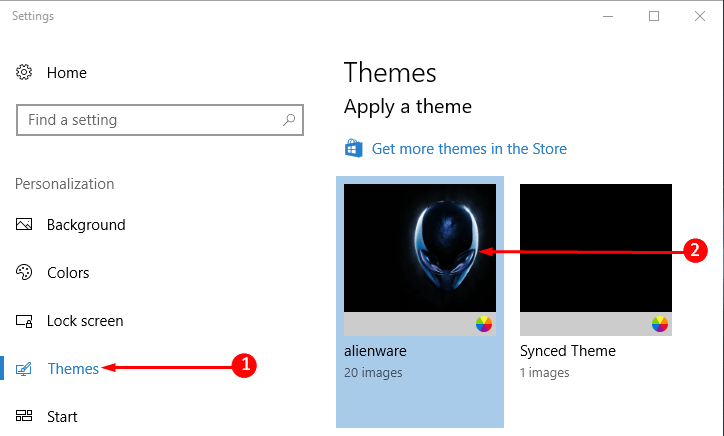The width and height of the screenshot is (724, 436).
Task: Click the search magnifier icon
Action: pyautogui.click(x=289, y=120)
